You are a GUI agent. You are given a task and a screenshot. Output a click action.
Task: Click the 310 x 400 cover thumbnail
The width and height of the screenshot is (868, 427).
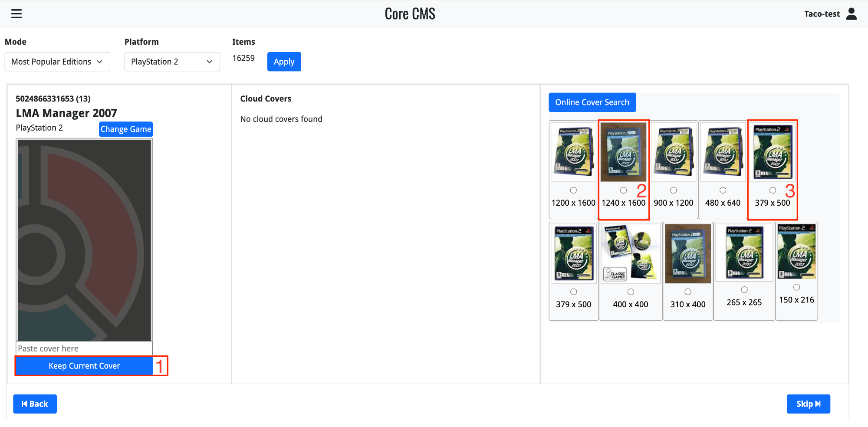point(688,253)
